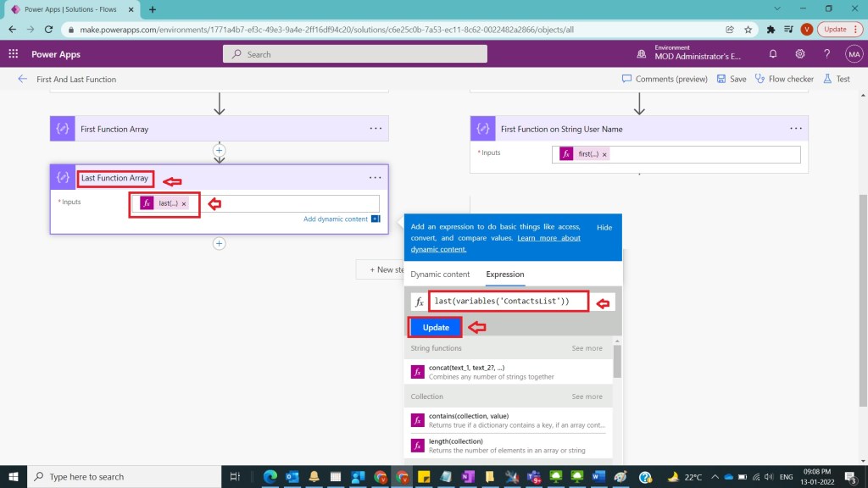Open the Power Apps app launcher waffle
Screen dimensions: 868x488
13,54
